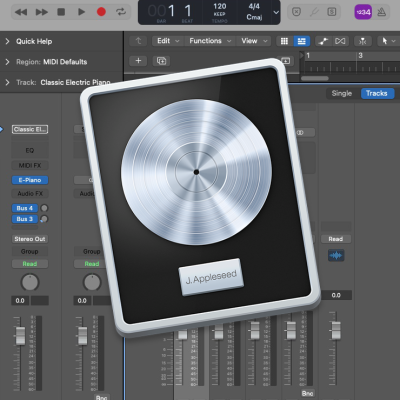Click bar 3 on the ruler
This screenshot has width=400, height=400.
tap(360, 56)
